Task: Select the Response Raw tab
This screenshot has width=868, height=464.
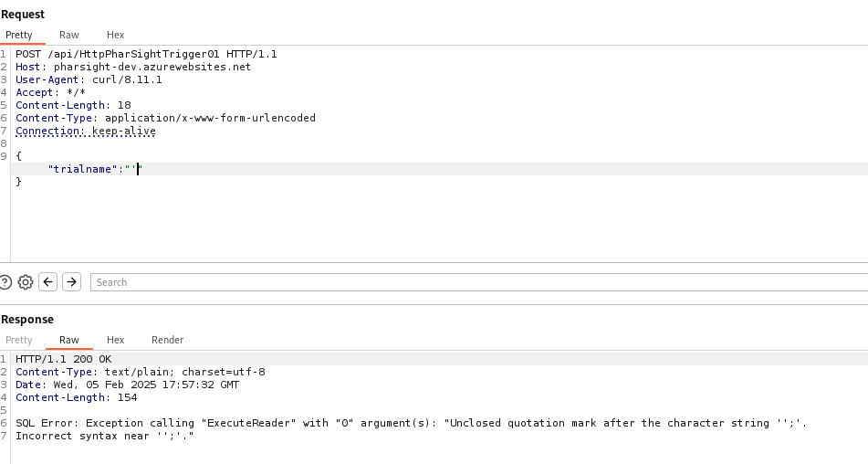Action: tap(69, 340)
